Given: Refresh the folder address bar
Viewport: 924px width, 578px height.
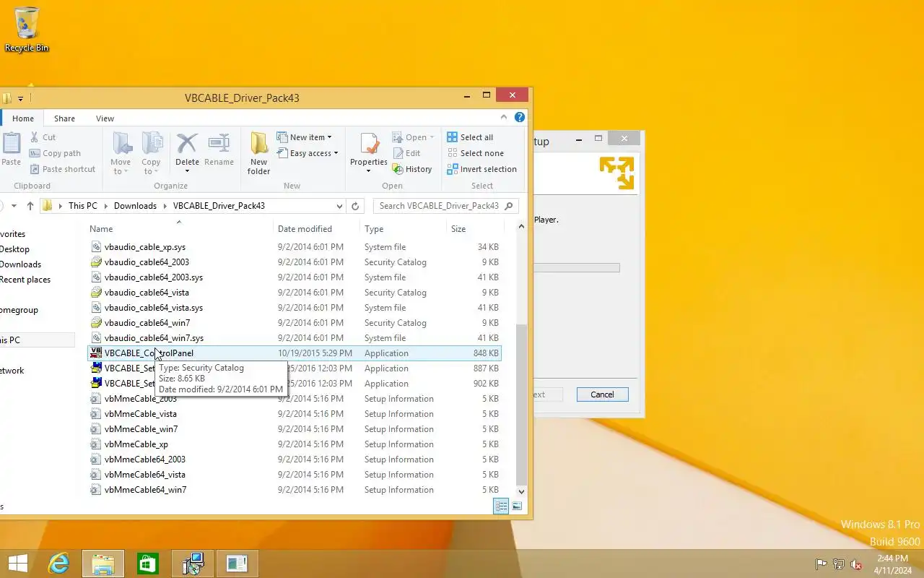Looking at the screenshot, I should coord(355,206).
